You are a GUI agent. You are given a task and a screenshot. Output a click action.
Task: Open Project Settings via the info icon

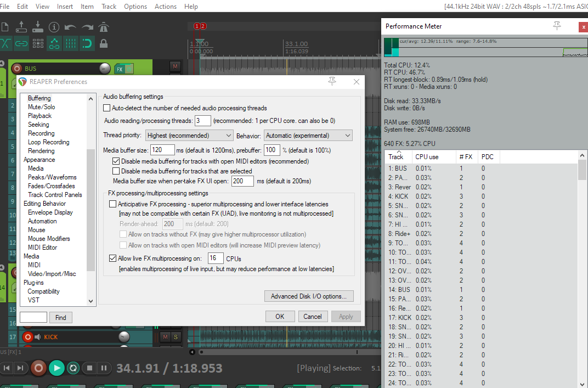tap(54, 27)
